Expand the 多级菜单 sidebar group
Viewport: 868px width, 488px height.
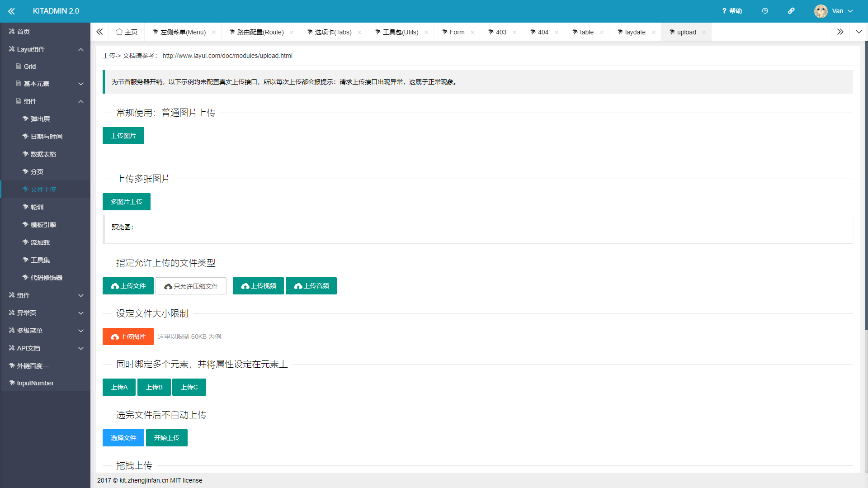point(45,331)
